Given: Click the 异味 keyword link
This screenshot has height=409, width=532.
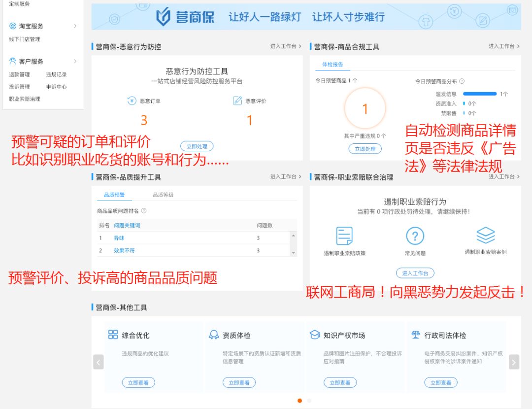Looking at the screenshot, I should 119,238.
